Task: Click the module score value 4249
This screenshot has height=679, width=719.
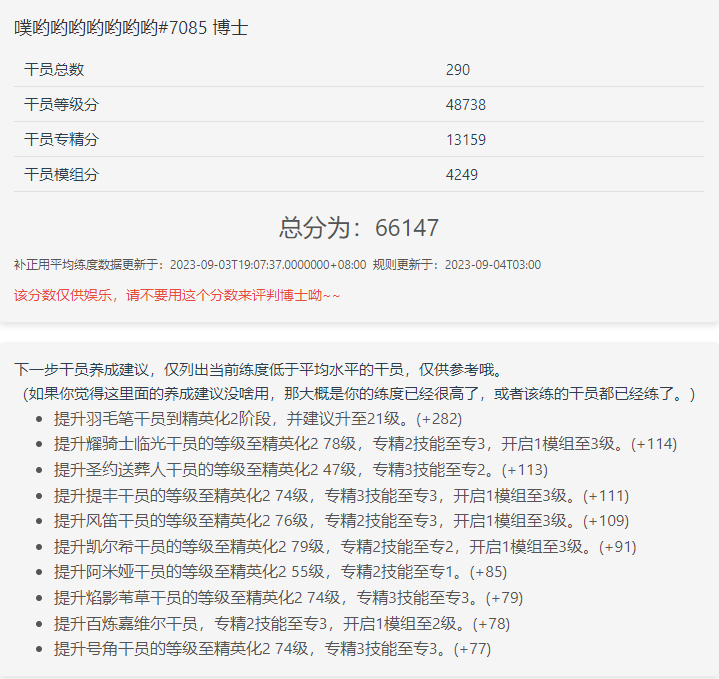Action: 462,174
